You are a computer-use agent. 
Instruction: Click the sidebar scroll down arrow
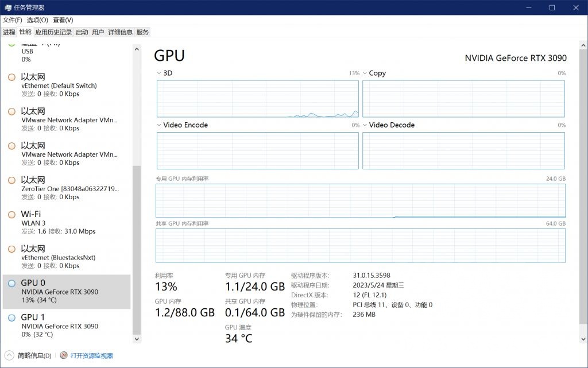pos(137,339)
